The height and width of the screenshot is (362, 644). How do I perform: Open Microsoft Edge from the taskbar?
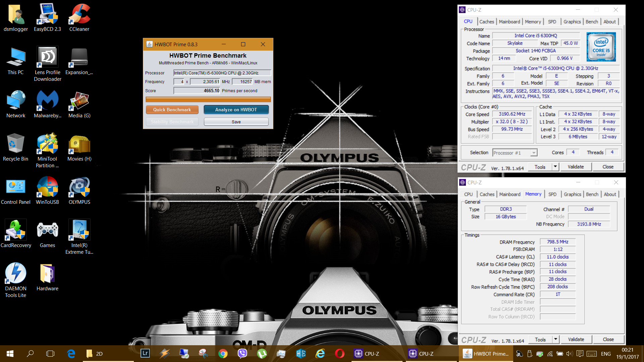click(71, 354)
